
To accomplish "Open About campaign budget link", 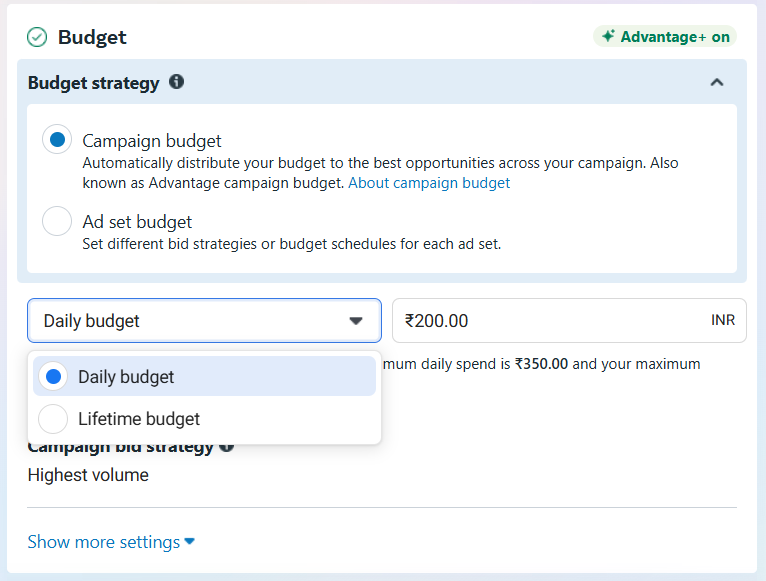I will point(429,183).
